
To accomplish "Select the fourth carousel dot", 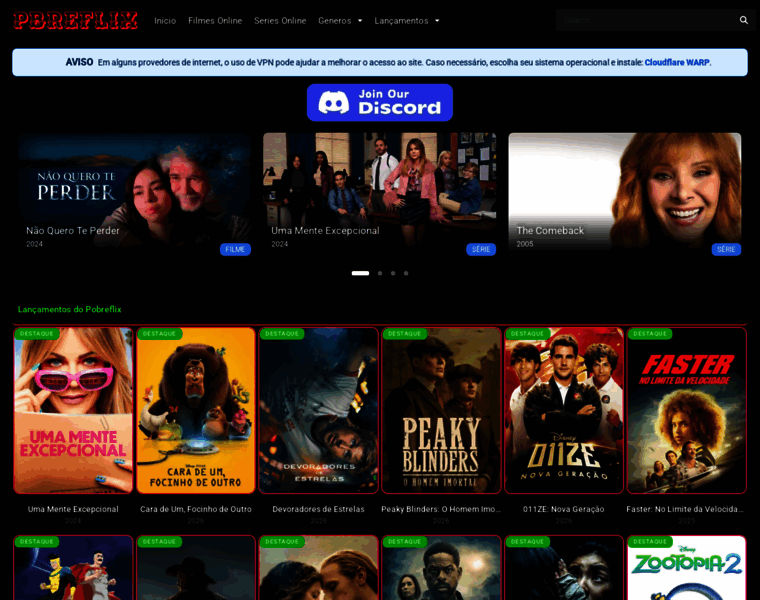I will point(406,273).
